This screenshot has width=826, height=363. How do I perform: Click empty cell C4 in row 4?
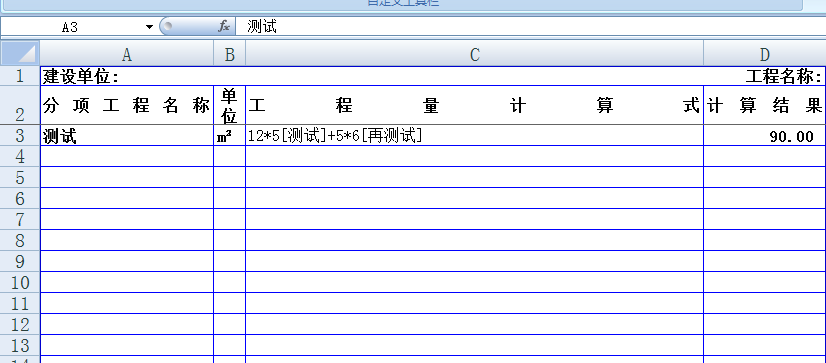(475, 156)
